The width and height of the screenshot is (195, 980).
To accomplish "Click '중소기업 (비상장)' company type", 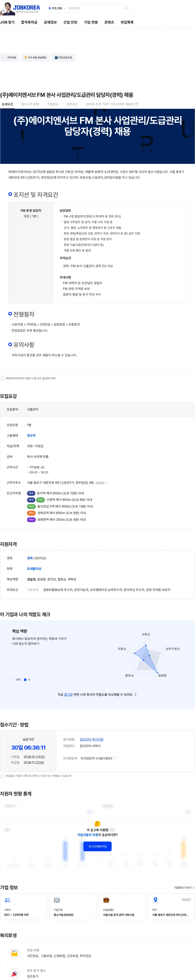I will (x=64, y=915).
